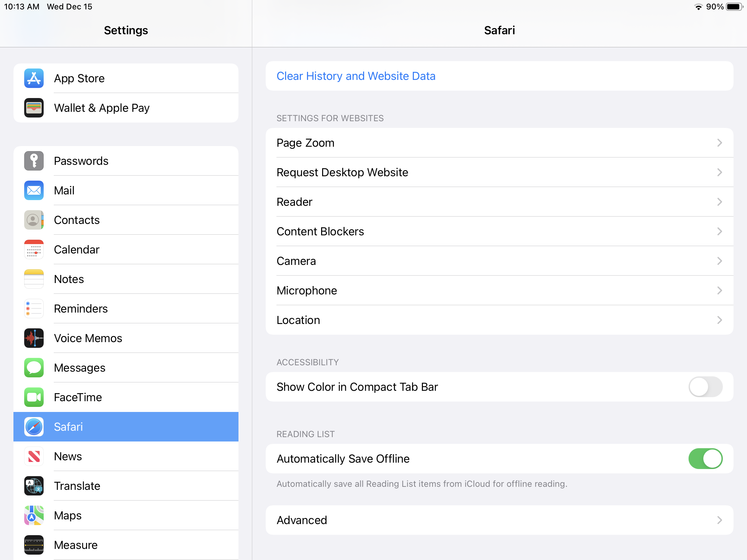Select the highlighted Safari sidebar row
Screen dimensions: 747x560
coord(126,427)
